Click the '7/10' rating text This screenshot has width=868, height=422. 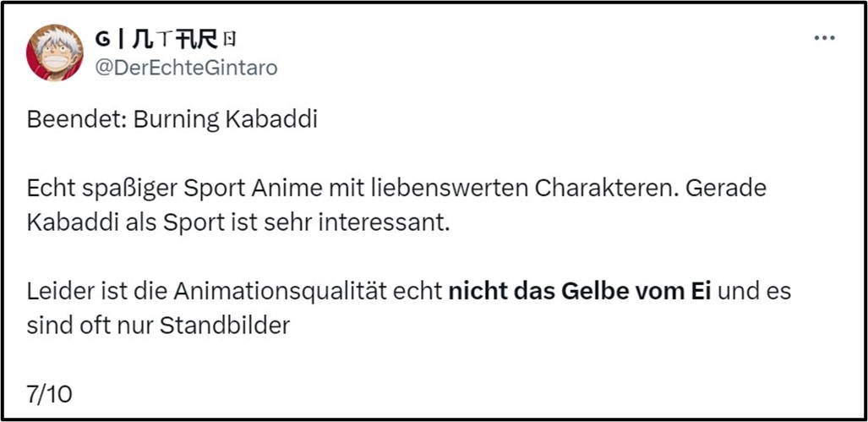click(x=49, y=395)
